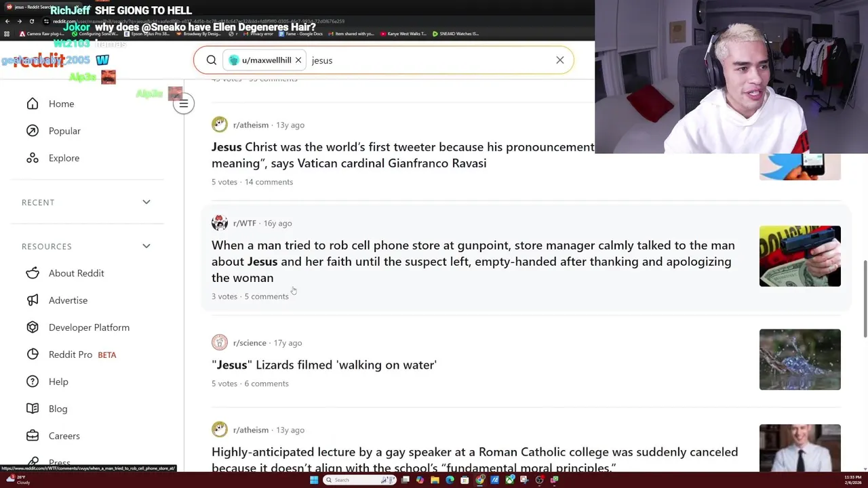The image size is (868, 488).
Task: Open the Jesus Lizards walking on water post
Action: point(324,365)
